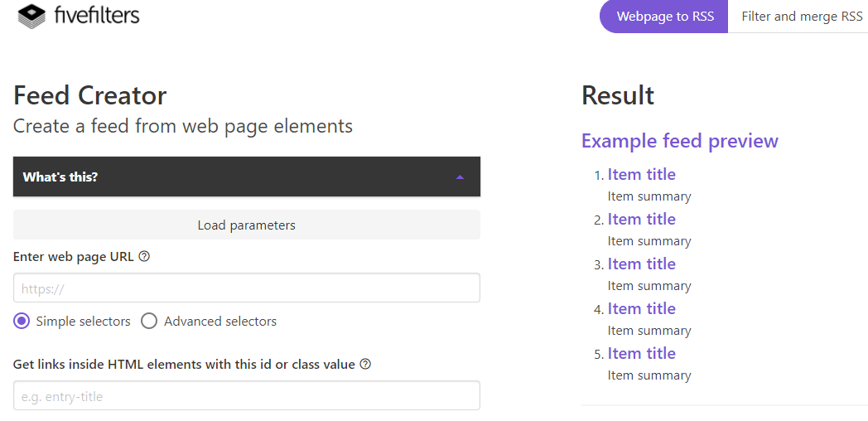Viewport: 868px width, 421px height.
Task: Click in the web page URL field
Action: (246, 288)
